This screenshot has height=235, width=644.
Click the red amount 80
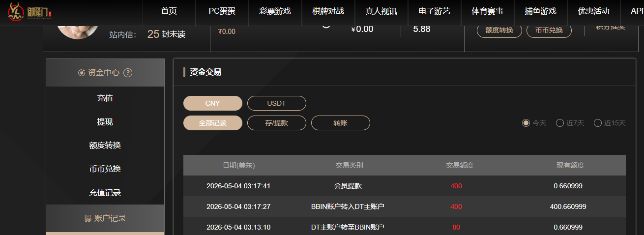point(456,228)
